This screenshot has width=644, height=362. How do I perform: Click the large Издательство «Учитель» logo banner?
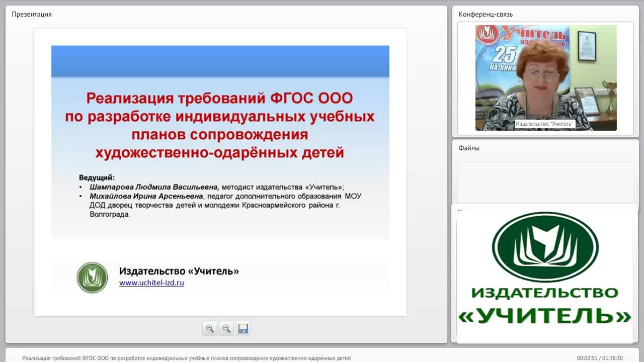click(545, 269)
